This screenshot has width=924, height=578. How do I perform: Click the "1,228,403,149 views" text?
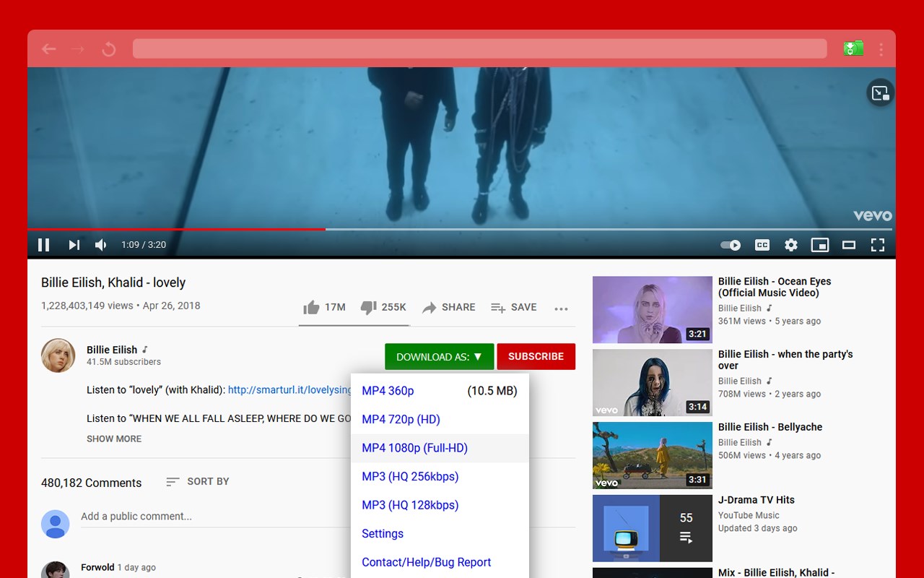tap(87, 306)
